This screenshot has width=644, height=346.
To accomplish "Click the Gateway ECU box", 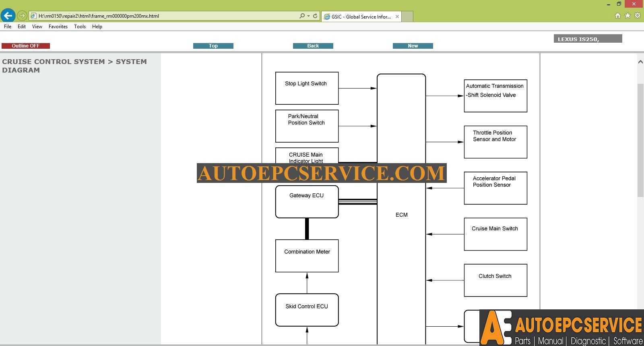I will 307,202.
